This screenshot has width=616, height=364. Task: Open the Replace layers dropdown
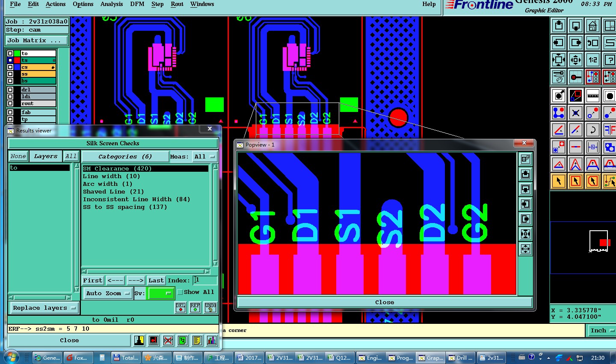pyautogui.click(x=44, y=308)
